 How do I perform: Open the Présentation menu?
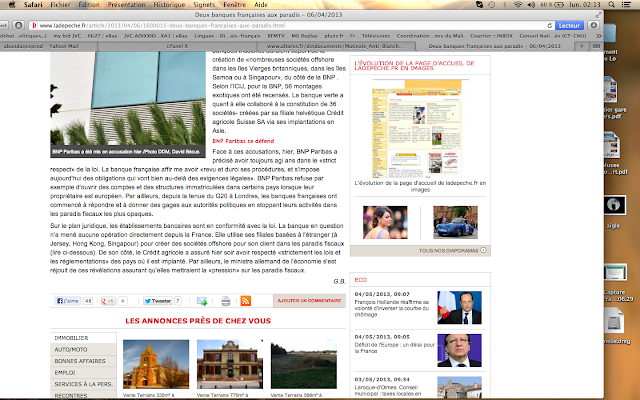[x=127, y=4]
